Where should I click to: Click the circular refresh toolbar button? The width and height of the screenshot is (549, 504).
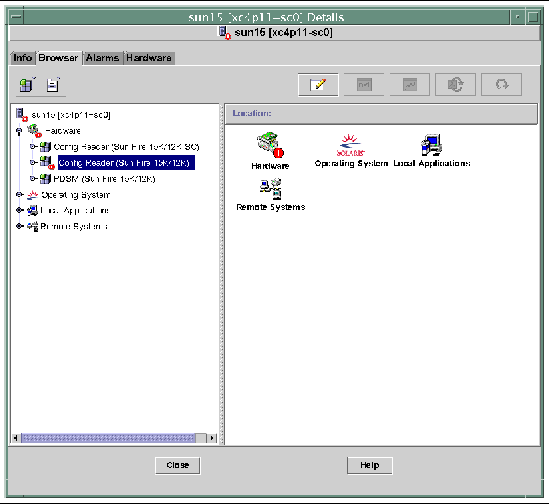coord(501,84)
